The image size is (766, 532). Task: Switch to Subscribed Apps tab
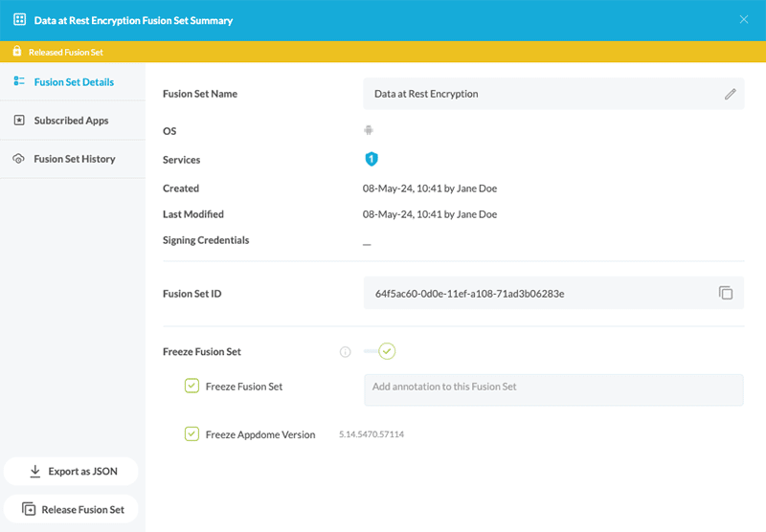71,121
